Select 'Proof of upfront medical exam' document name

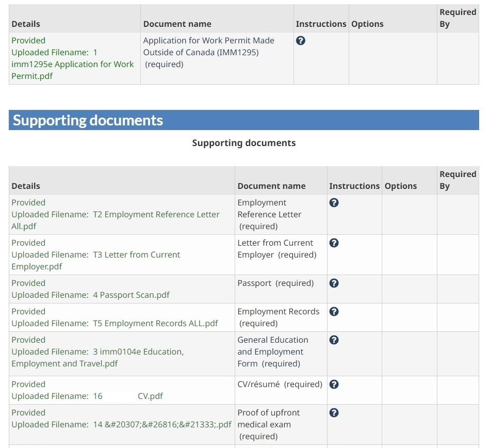(268, 419)
